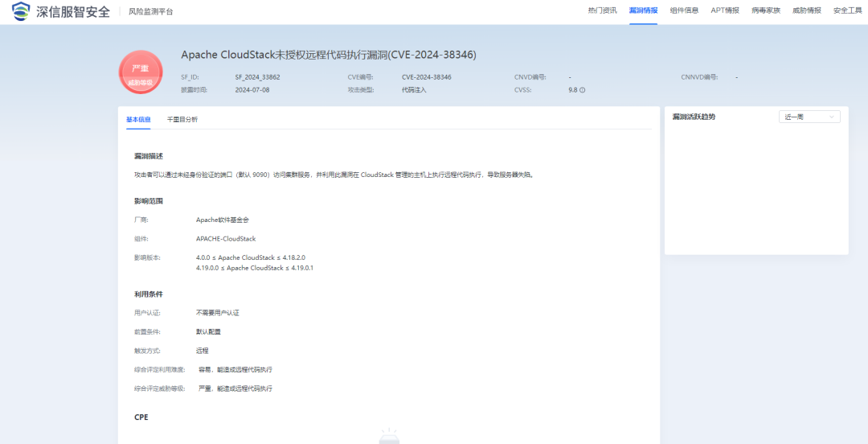The width and height of the screenshot is (868, 444).
Task: Click the CVSS score 9.8
Action: 573,90
